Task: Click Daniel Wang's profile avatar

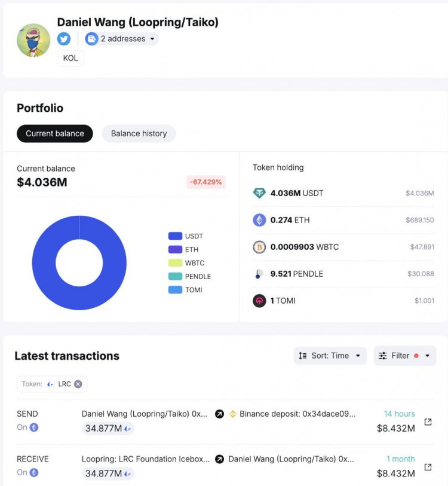Action: [33, 40]
